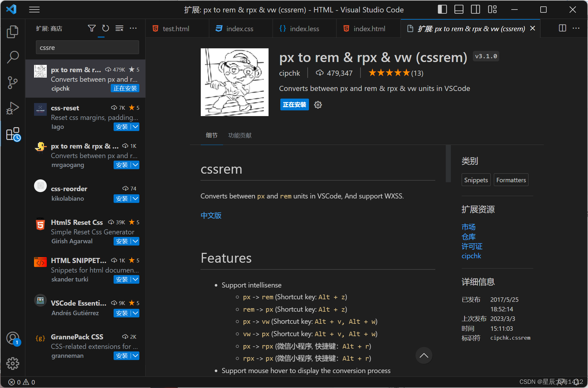Open errors and warnings status indicator
This screenshot has width=588, height=388.
tap(22, 382)
